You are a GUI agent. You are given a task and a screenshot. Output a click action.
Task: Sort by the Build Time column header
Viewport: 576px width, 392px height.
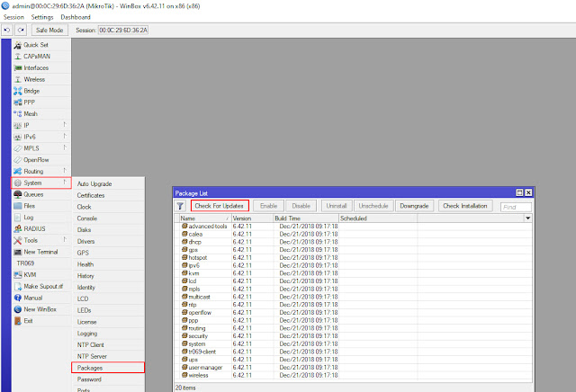coord(306,218)
